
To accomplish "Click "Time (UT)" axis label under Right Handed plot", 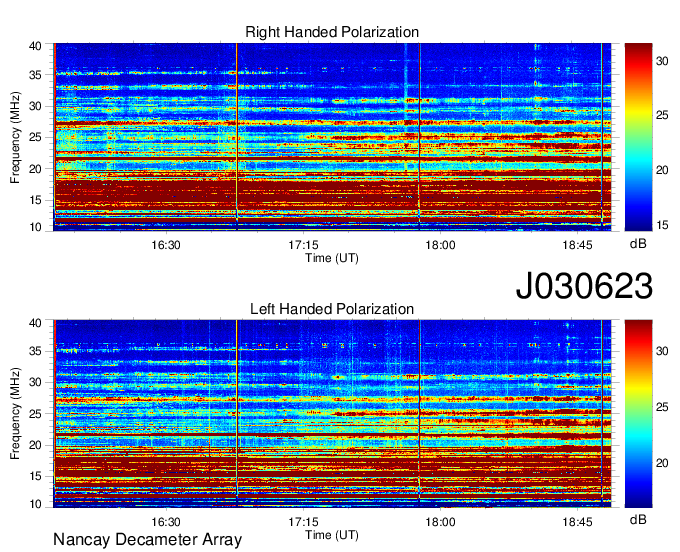I will 332,258.
